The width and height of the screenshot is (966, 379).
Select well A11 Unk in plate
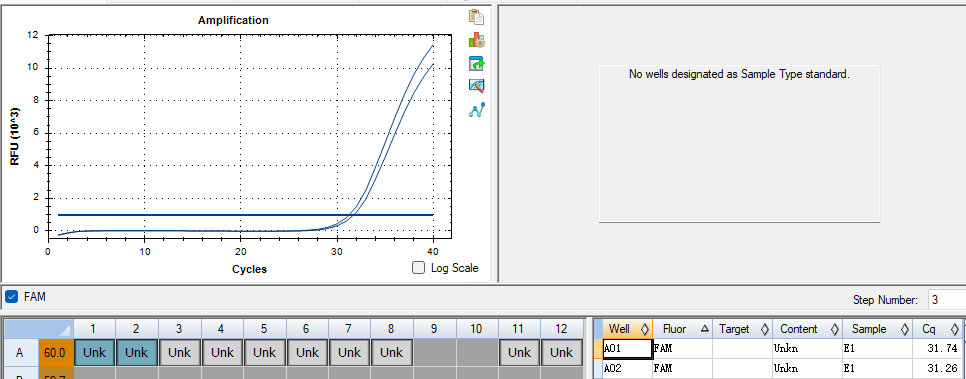[x=519, y=353]
